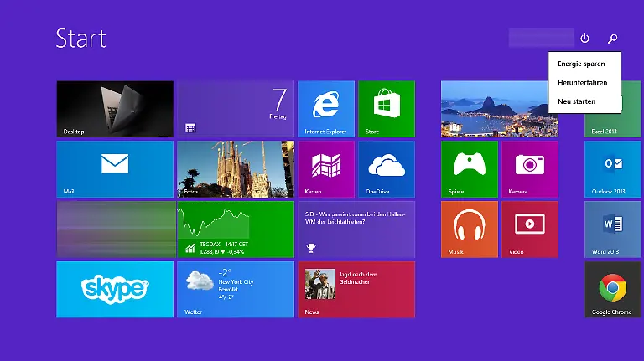Launch Excel 2013 tile
644x361 pixels.
coord(613,125)
